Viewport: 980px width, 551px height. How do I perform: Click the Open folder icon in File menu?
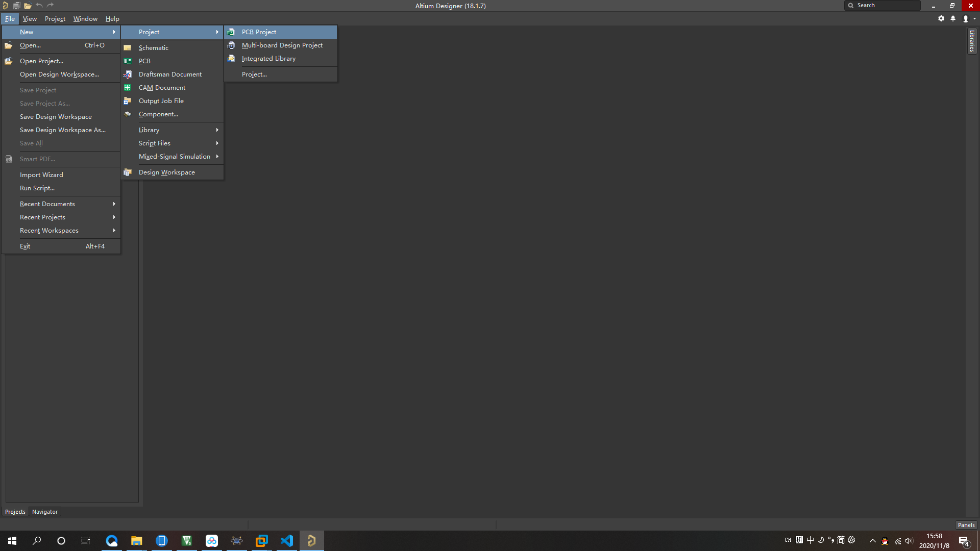click(9, 45)
